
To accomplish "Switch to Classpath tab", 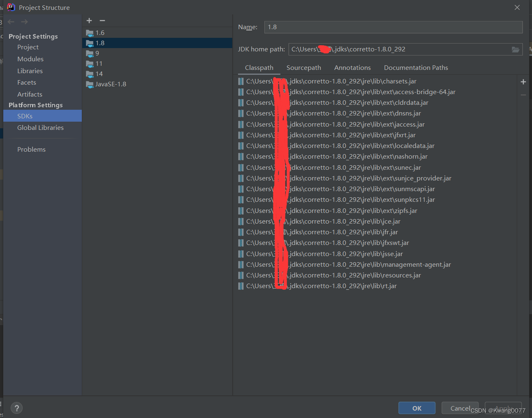I will coord(259,68).
